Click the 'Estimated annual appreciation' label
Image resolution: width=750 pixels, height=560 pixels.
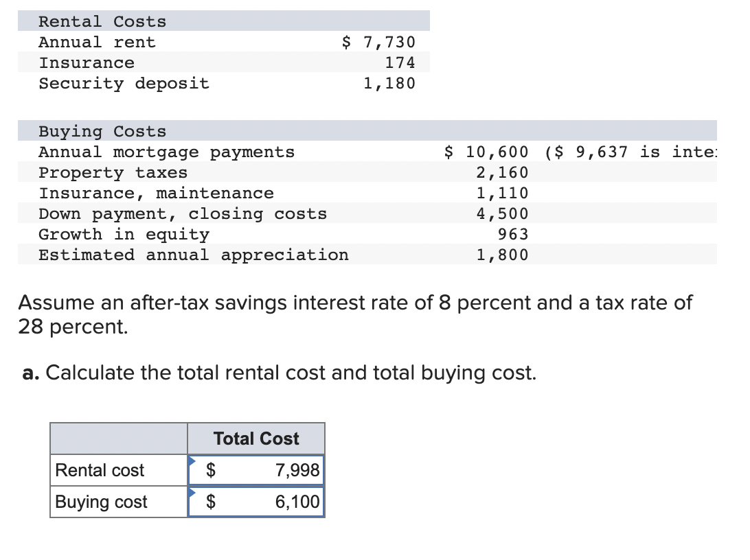click(x=193, y=255)
